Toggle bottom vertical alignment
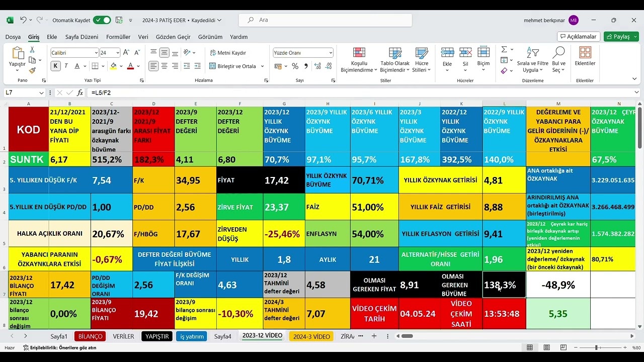 [x=175, y=53]
